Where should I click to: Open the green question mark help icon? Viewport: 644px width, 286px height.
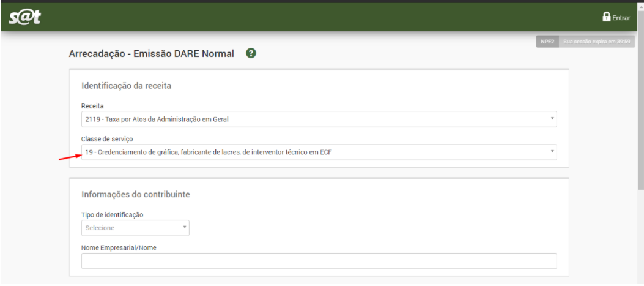click(250, 53)
